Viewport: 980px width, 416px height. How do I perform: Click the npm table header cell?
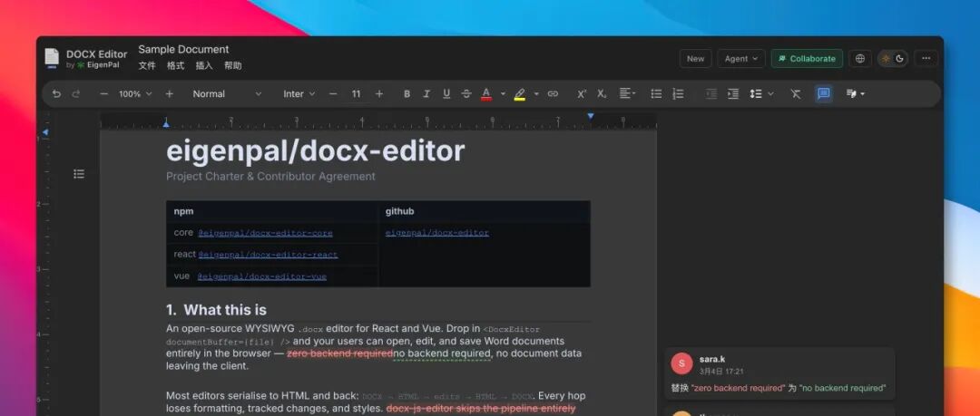272,212
